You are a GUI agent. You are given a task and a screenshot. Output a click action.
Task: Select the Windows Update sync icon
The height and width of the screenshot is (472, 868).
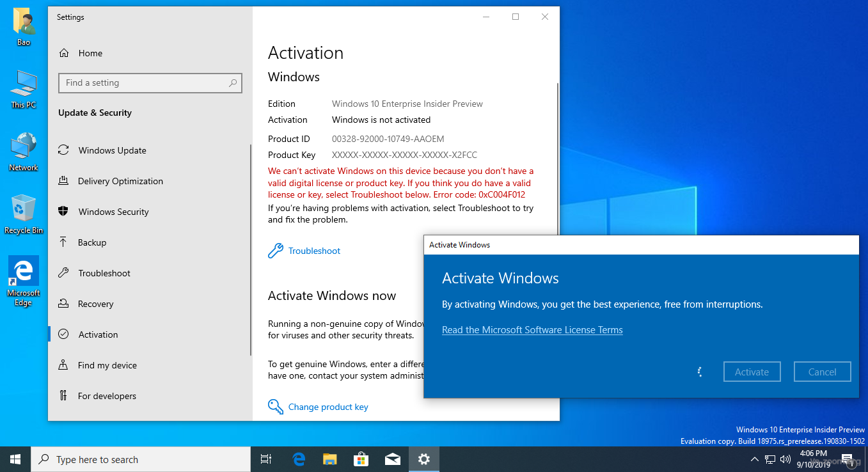tap(63, 150)
